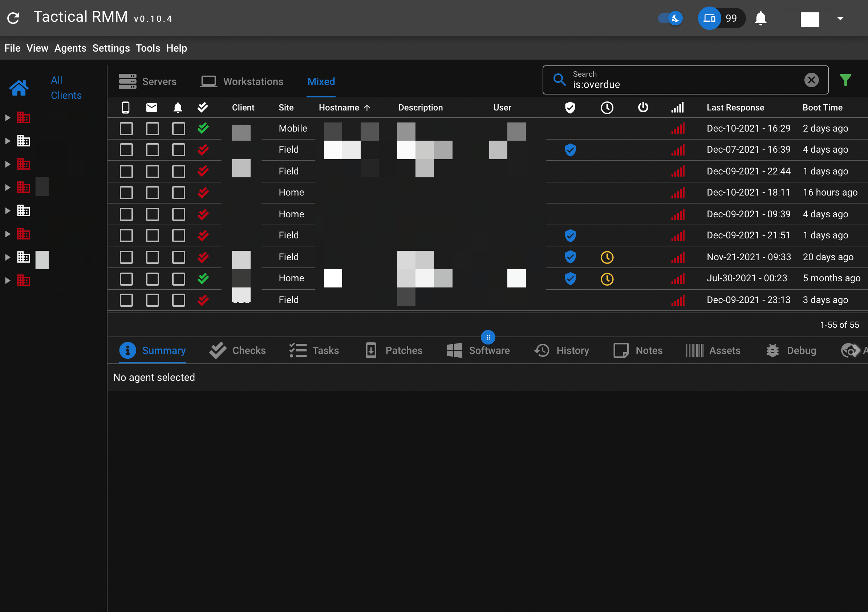Click pending action clock on Nov-21-2021 row
Image resolution: width=868 pixels, height=612 pixels.
coord(607,257)
